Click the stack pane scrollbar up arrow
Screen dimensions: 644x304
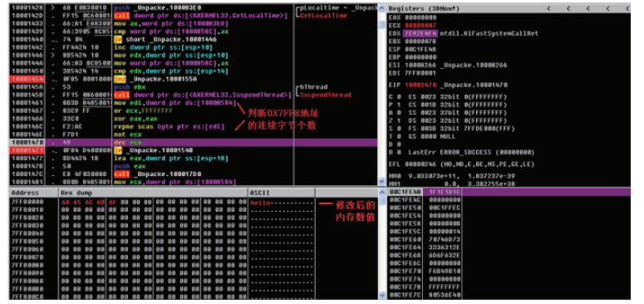click(x=383, y=193)
